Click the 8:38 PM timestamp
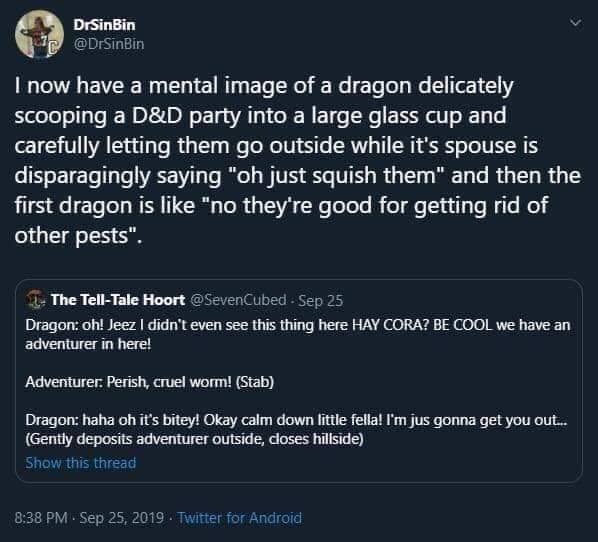 [x=41, y=518]
